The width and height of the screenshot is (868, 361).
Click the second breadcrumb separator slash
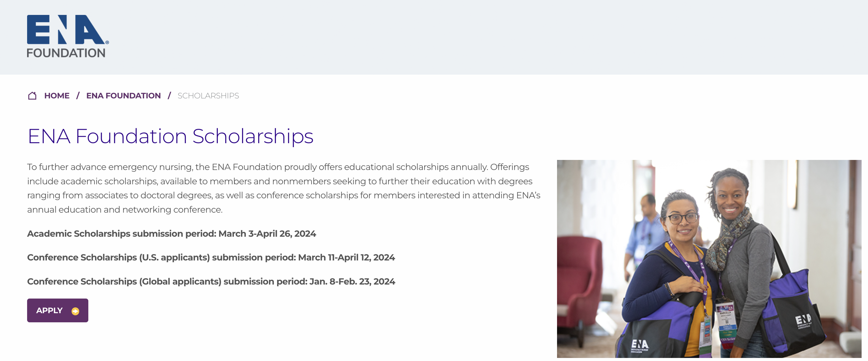pyautogui.click(x=169, y=96)
